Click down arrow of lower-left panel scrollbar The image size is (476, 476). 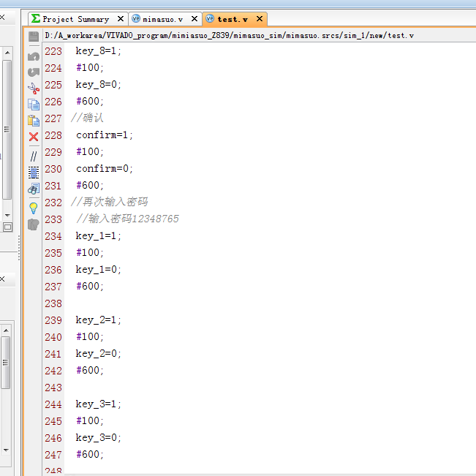(7, 450)
